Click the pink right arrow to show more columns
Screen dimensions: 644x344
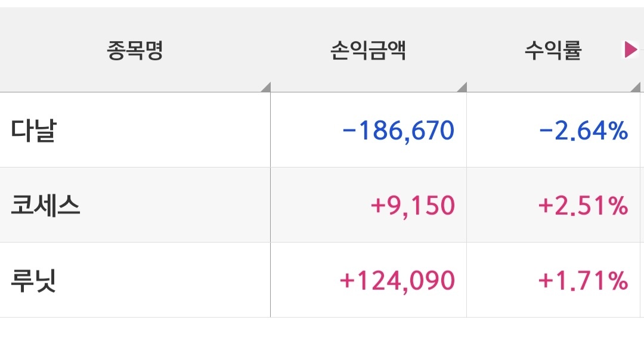click(631, 49)
